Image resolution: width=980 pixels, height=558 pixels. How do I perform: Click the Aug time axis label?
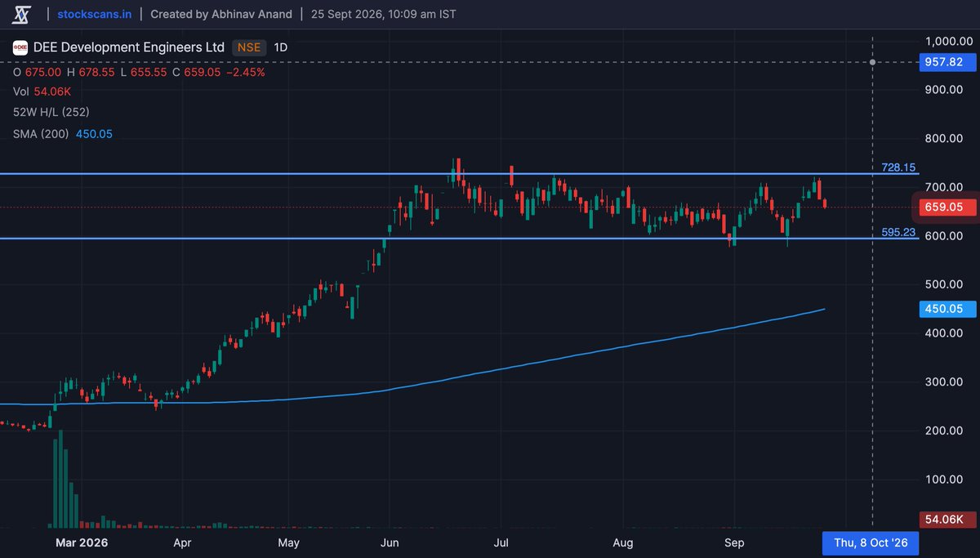623,542
